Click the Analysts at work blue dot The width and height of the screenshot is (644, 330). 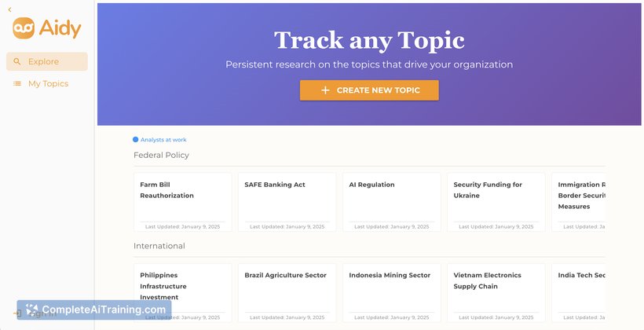pyautogui.click(x=136, y=140)
